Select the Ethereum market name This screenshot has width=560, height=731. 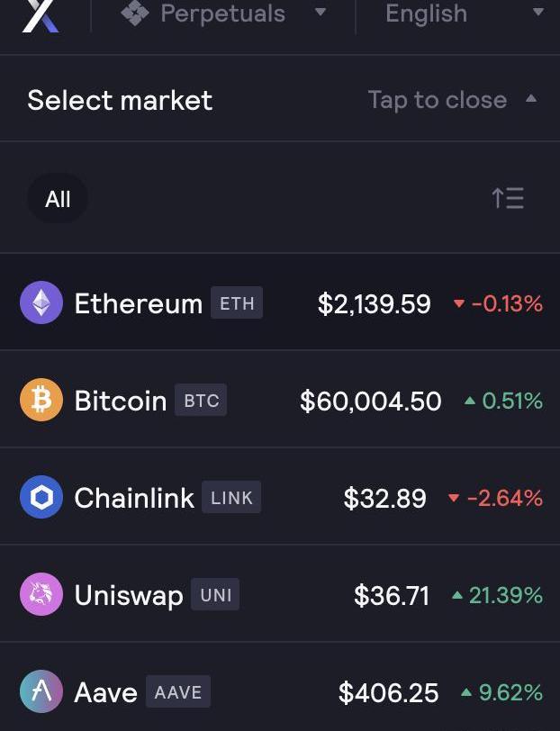coord(138,304)
